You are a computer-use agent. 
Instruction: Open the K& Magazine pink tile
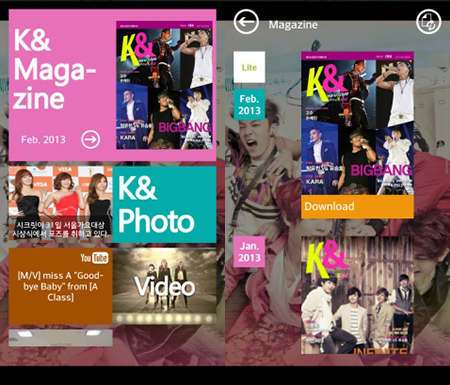pos(112,85)
